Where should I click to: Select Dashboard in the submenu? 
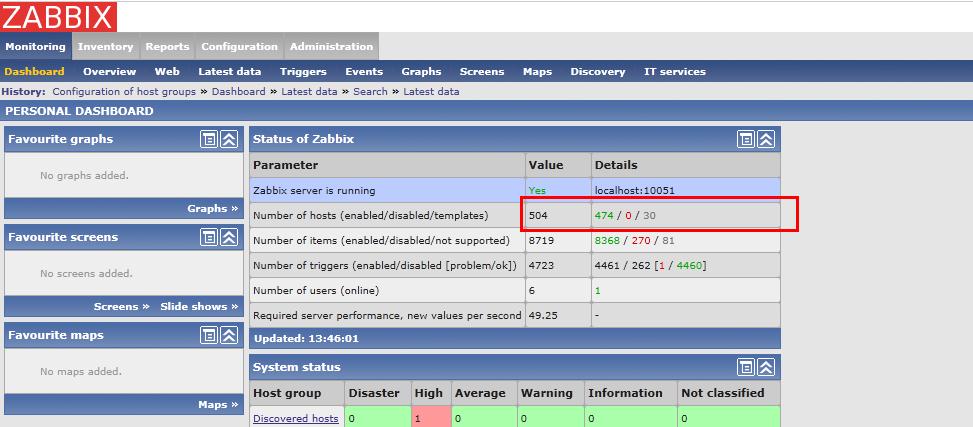pos(34,71)
